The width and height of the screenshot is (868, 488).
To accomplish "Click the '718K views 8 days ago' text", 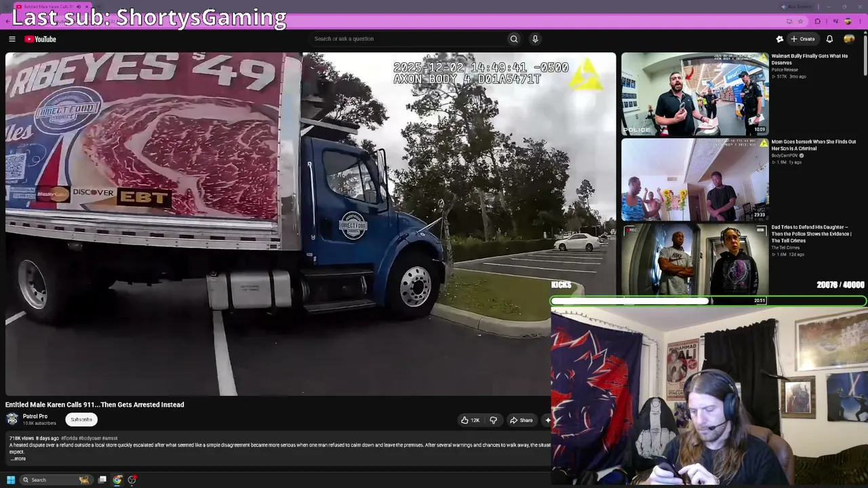I will click(x=34, y=439).
